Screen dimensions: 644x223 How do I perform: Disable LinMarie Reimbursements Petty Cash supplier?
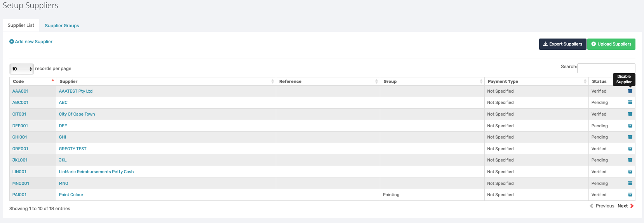[630, 172]
